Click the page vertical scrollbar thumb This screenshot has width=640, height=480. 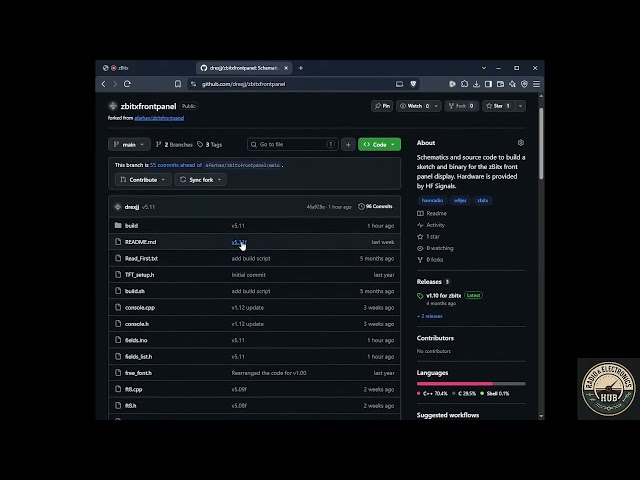541,143
